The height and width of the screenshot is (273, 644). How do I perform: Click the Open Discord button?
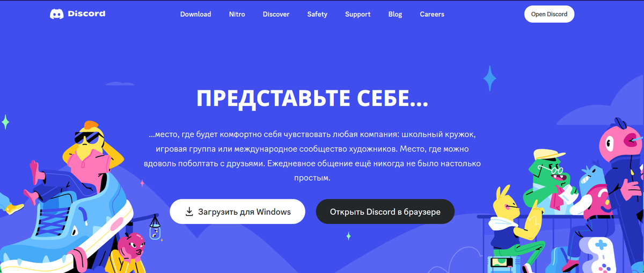coord(549,14)
